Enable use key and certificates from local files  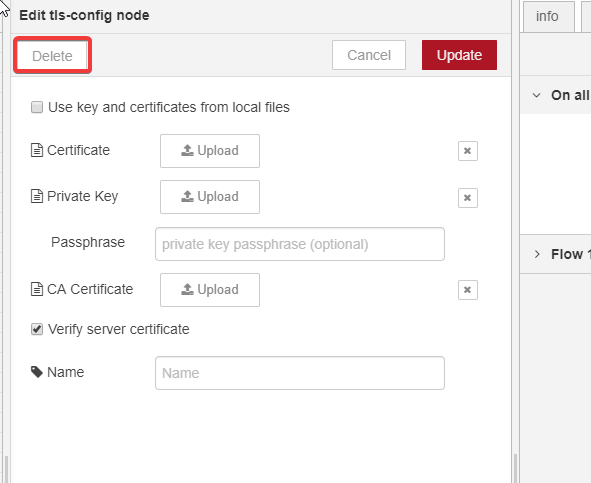click(x=37, y=107)
